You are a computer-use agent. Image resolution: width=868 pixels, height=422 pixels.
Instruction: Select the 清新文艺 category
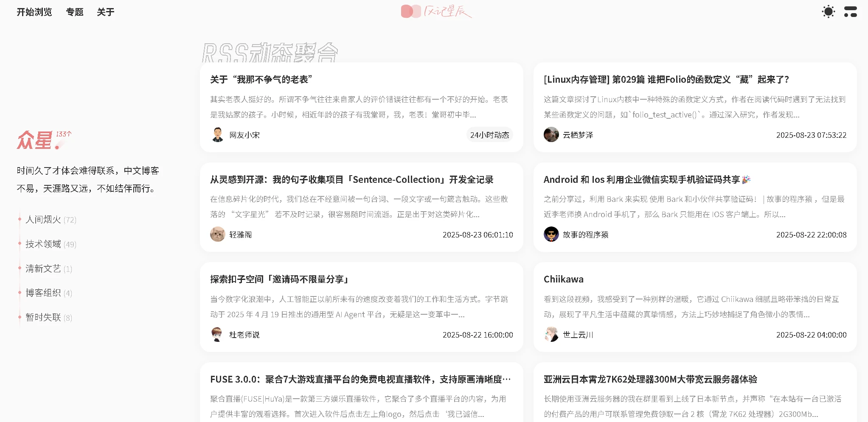[43, 269]
